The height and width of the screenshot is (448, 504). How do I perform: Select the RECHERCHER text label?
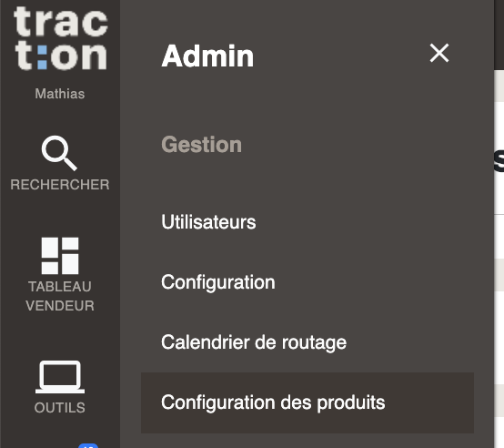pos(60,185)
